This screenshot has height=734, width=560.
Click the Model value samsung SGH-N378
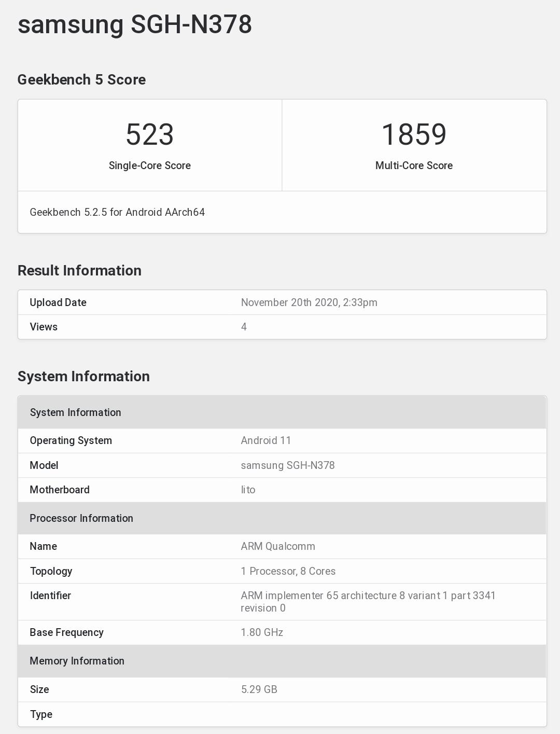pyautogui.click(x=288, y=465)
